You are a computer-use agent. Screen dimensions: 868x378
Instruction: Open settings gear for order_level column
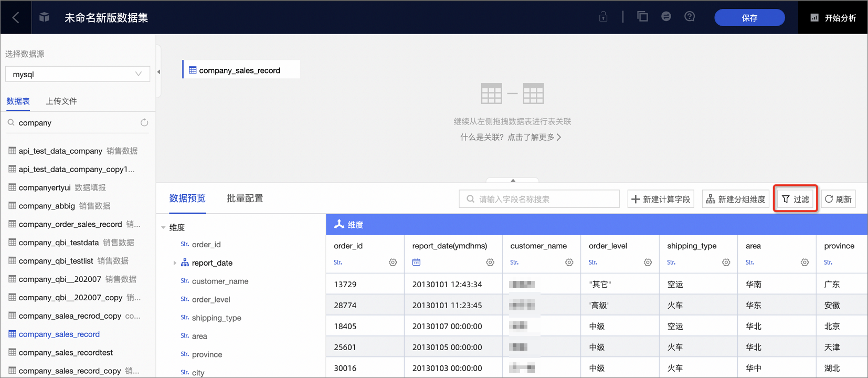[648, 262]
